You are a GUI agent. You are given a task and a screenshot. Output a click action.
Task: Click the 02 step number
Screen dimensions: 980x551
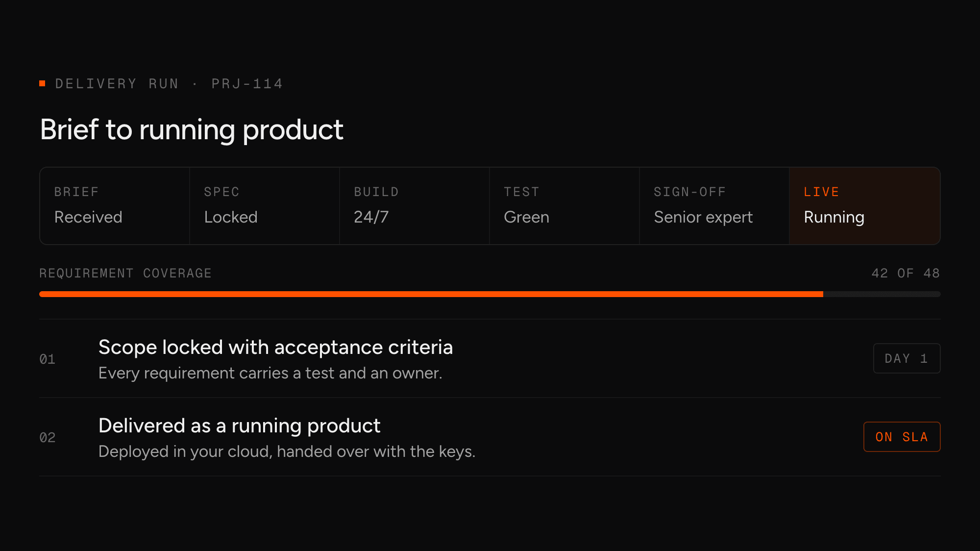click(48, 438)
